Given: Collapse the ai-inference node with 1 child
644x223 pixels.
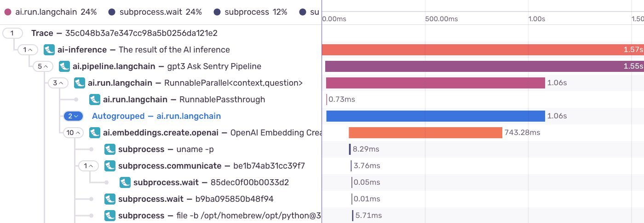Looking at the screenshot, I should click(28, 50).
